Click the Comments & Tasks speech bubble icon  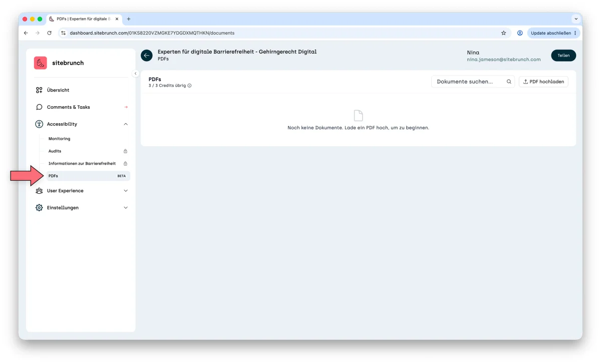[39, 107]
